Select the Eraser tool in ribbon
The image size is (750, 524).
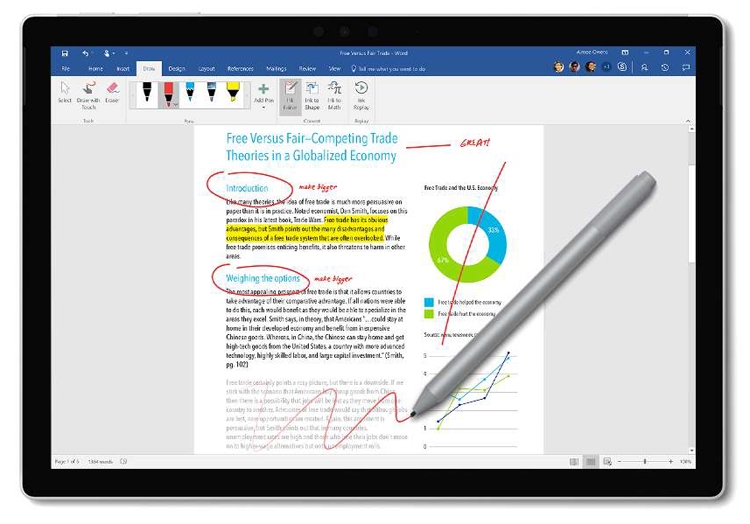(112, 93)
